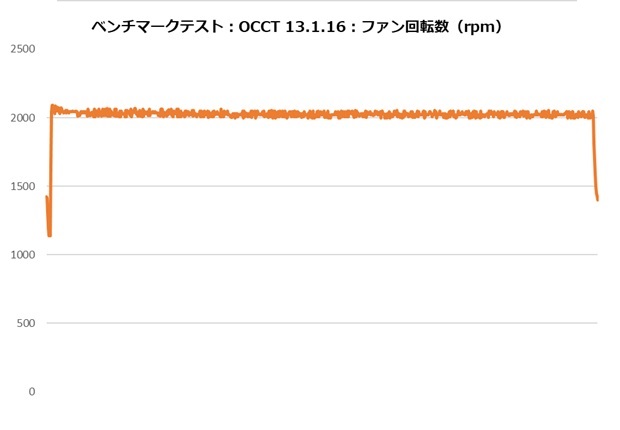This screenshot has height=430, width=620.
Task: Click the chart title mentioning OCCT 13.1.16
Action: pos(296,28)
